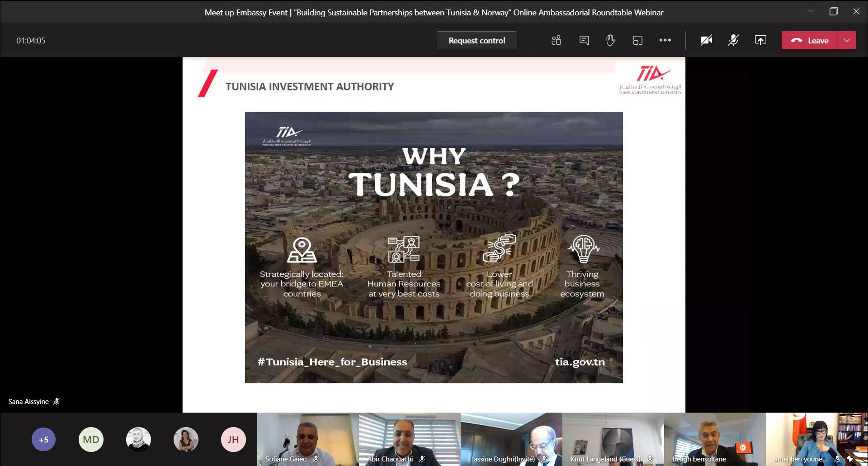Click muted mic icon on Knut Langeland tile
The image size is (868, 466).
pyautogui.click(x=650, y=459)
